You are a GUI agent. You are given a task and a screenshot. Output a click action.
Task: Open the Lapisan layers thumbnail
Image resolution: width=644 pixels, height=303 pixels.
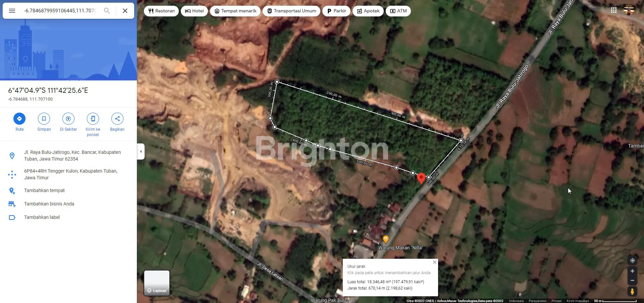click(157, 283)
